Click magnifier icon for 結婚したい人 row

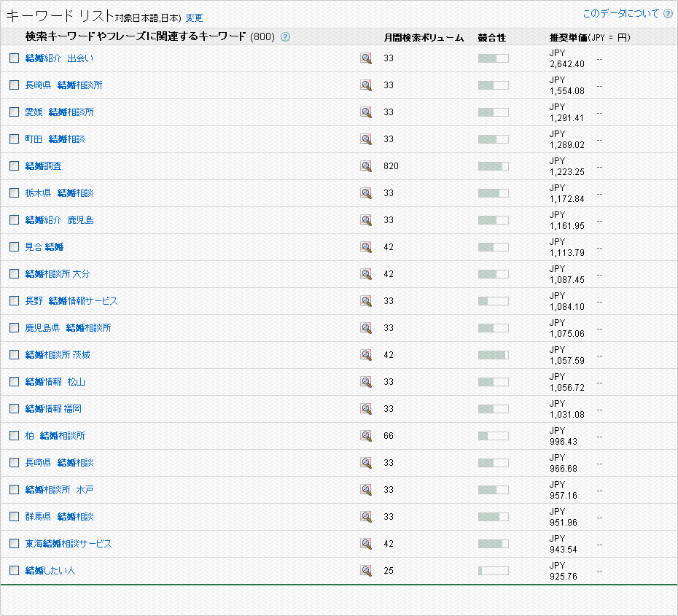click(x=366, y=571)
